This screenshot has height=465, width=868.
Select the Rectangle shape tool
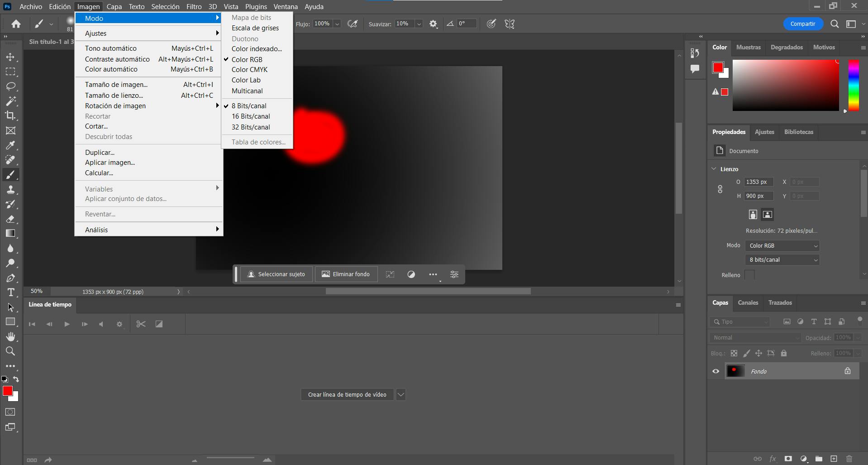pos(10,322)
